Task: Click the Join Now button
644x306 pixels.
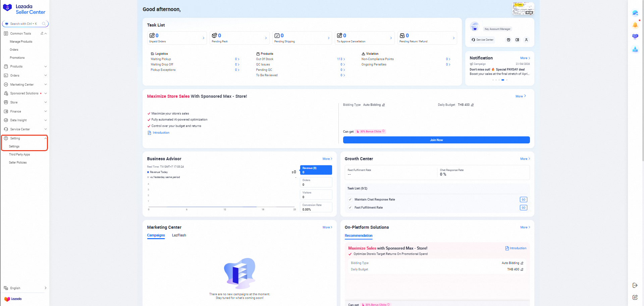Action: click(x=436, y=140)
